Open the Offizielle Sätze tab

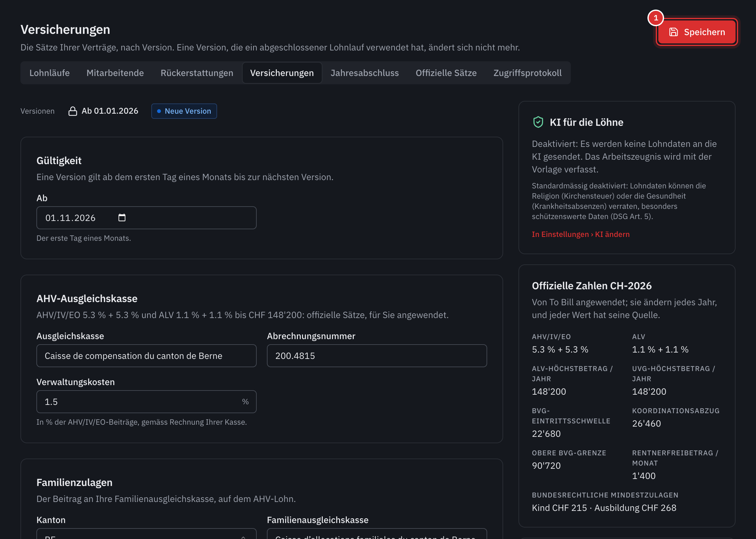click(x=446, y=73)
